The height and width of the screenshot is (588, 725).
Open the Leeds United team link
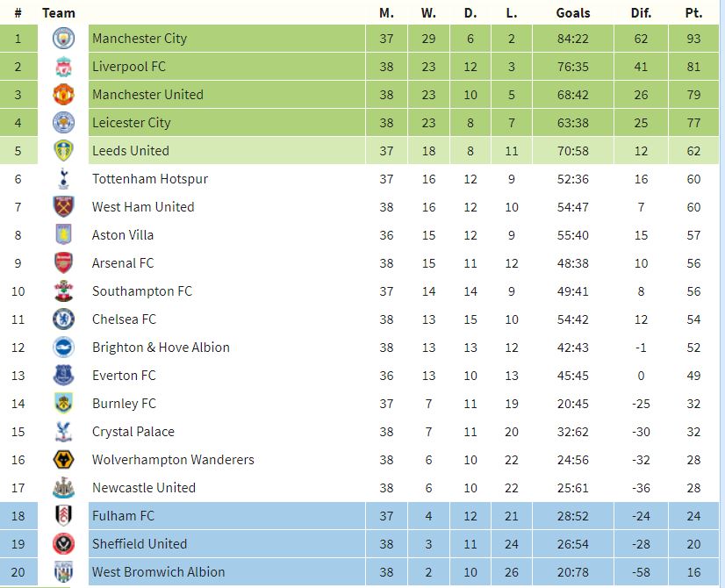pos(131,151)
